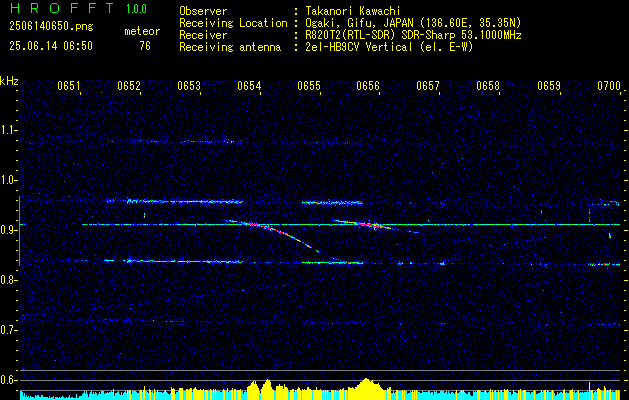This screenshot has height=400, width=629.
Task: Click the 0656 time axis marker
Action: coord(368,86)
